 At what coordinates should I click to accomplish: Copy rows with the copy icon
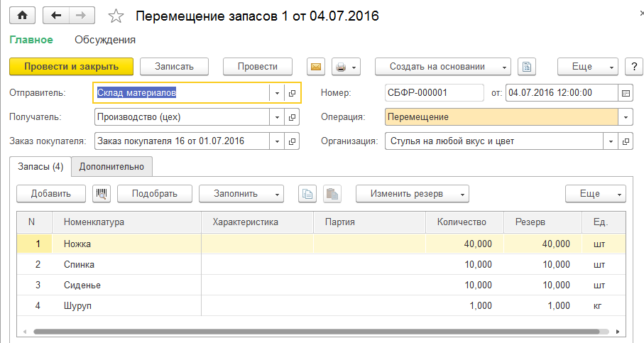[x=306, y=194]
